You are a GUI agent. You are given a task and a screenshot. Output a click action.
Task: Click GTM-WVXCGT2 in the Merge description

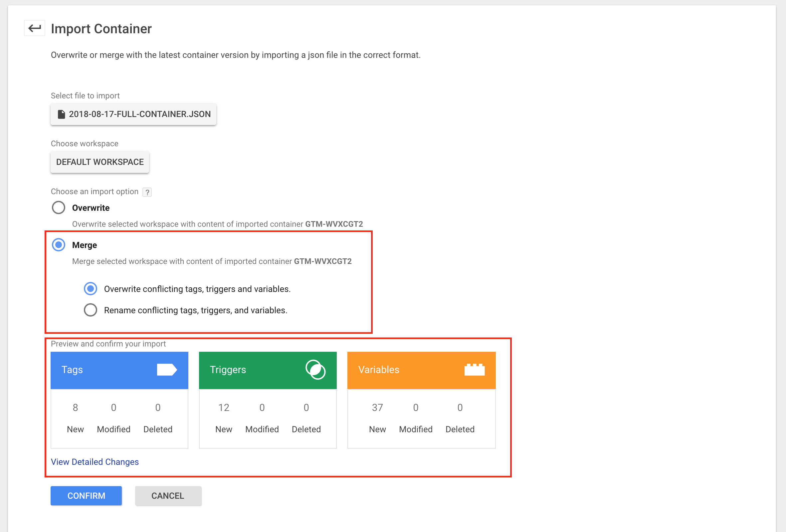tap(323, 261)
